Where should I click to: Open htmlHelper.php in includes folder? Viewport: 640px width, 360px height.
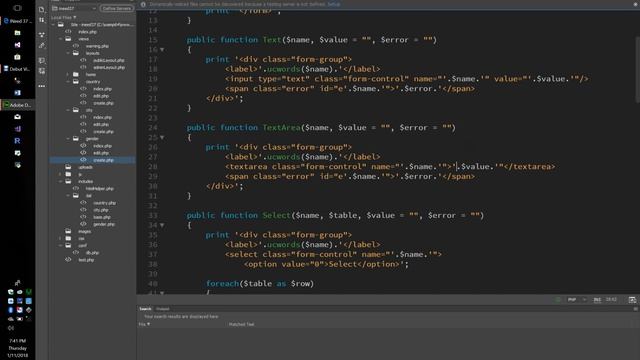(x=99, y=189)
